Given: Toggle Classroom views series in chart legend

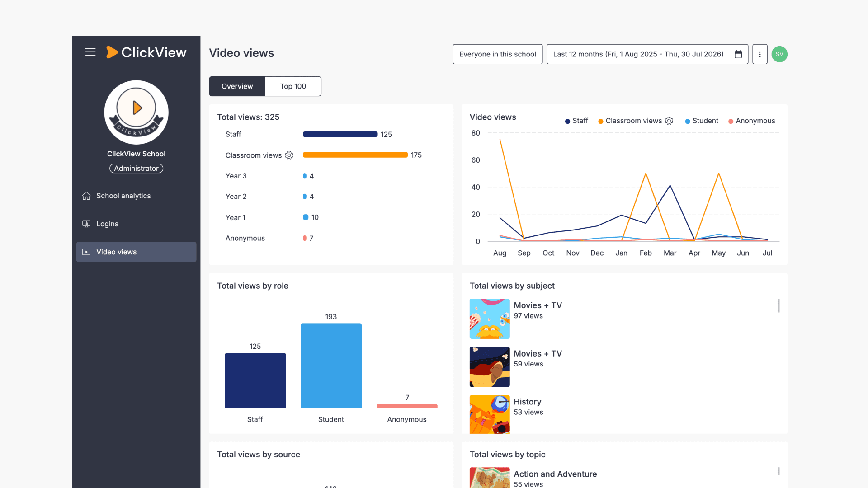Looking at the screenshot, I should click(630, 121).
